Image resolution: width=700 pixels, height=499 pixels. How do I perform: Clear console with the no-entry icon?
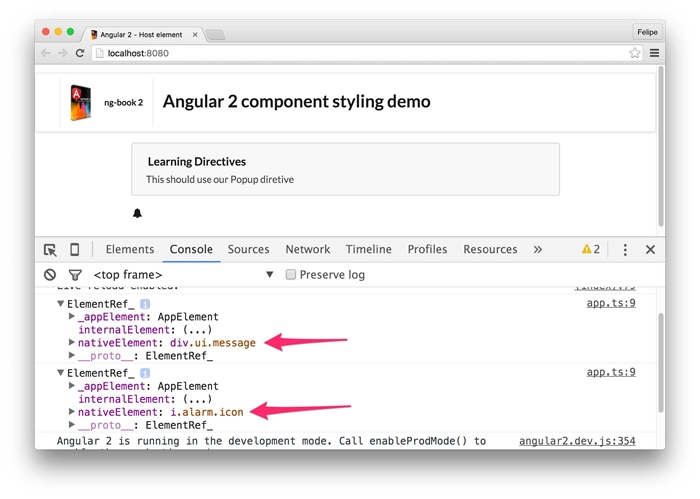point(50,275)
